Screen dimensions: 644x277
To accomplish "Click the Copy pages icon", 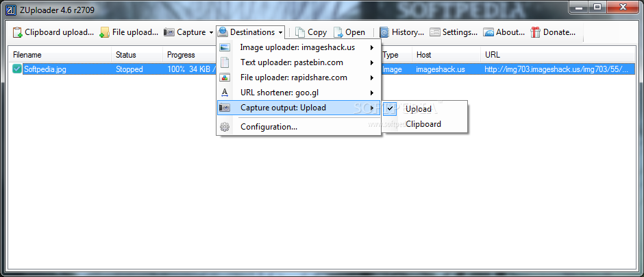I will pyautogui.click(x=300, y=32).
